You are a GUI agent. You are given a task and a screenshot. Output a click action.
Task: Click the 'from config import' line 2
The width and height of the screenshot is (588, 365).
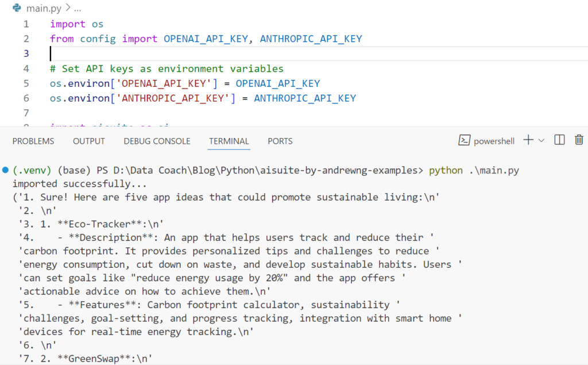(x=206, y=39)
